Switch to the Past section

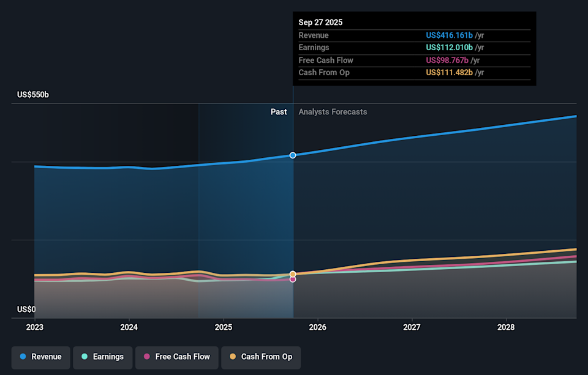279,111
